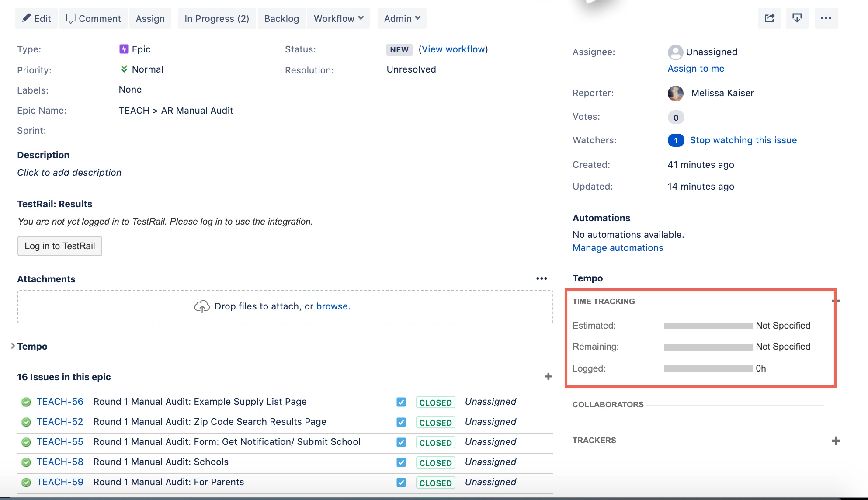Click the In Progress (2) transition

(x=217, y=18)
